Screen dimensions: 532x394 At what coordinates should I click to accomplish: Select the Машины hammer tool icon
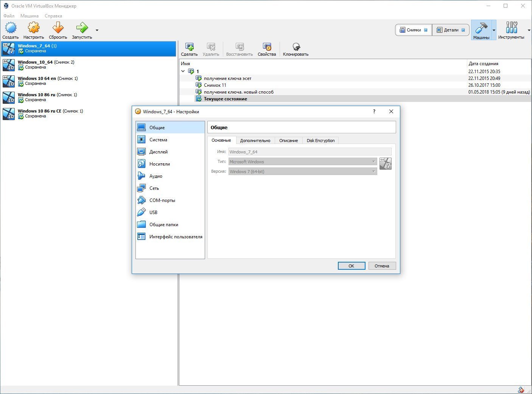click(481, 28)
